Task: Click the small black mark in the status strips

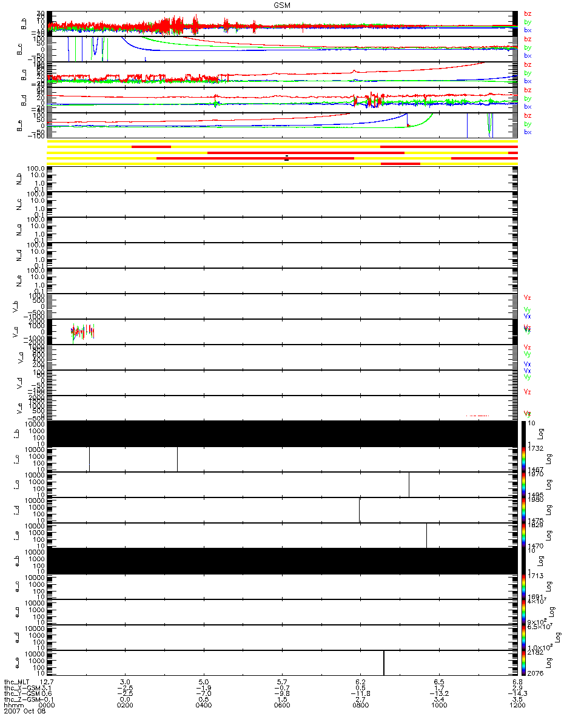Action: [x=286, y=158]
